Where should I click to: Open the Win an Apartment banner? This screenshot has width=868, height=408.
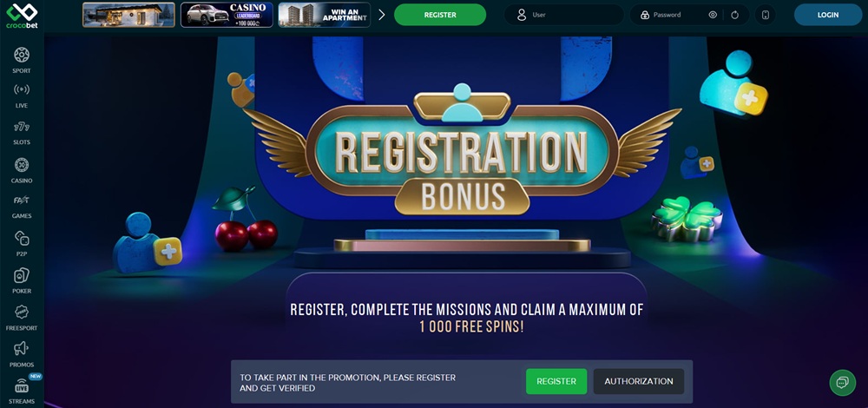click(325, 15)
